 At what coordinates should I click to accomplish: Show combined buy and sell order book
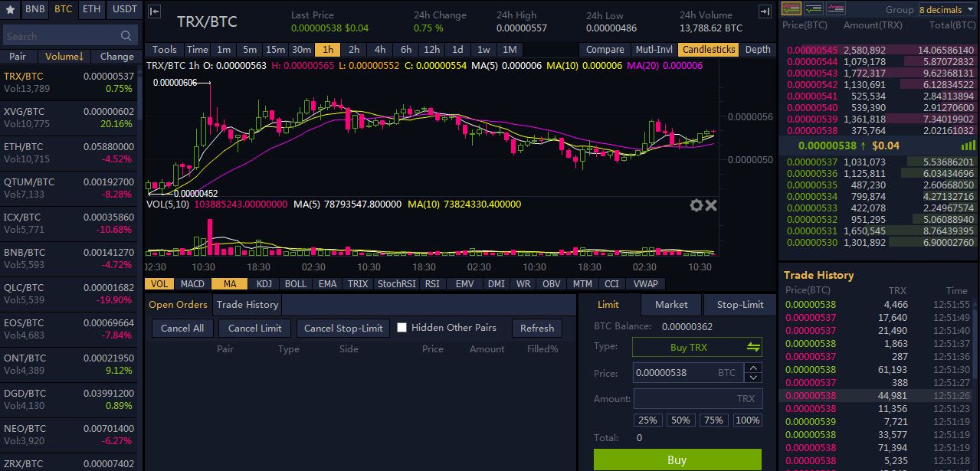coord(792,9)
